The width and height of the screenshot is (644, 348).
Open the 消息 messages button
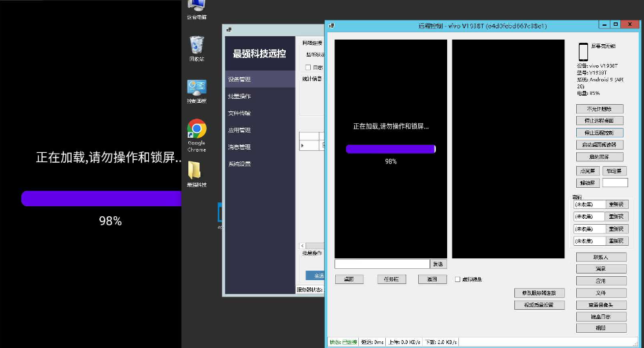click(601, 269)
